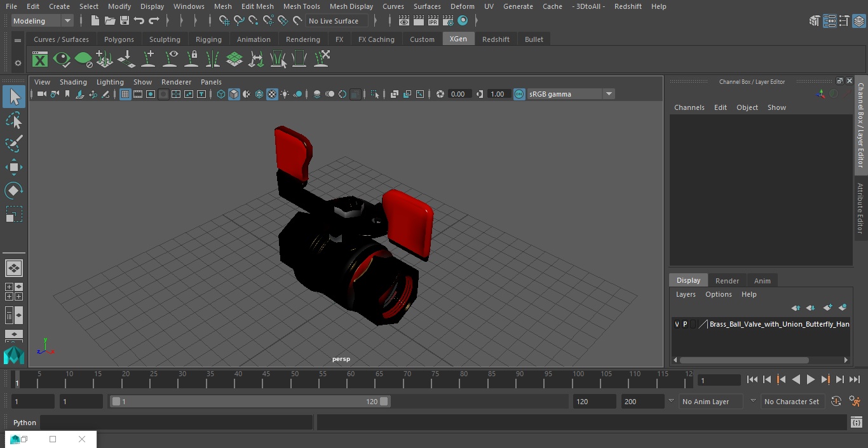Screen dimensions: 868x448
Task: Toggle the film gate icon
Action: tap(138, 94)
